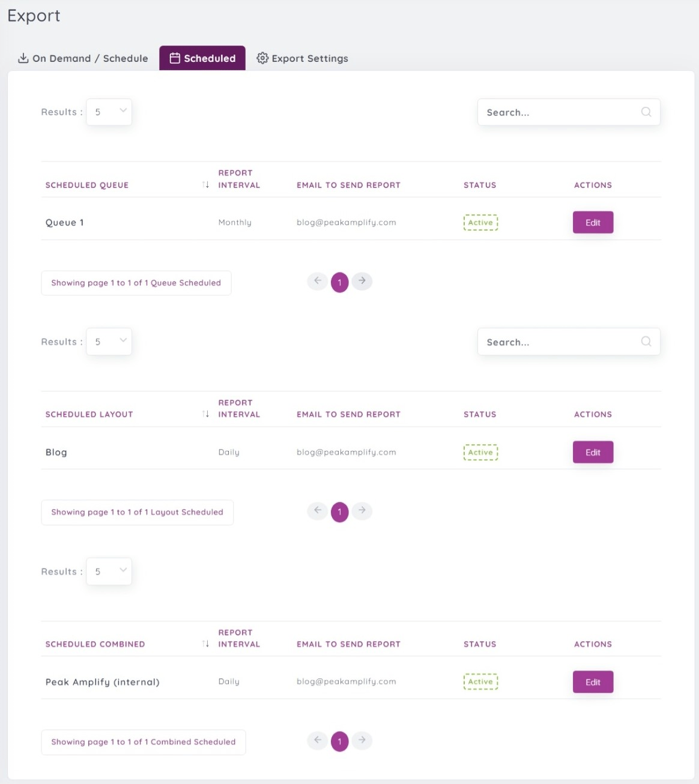Edit the Peak Amplify (internal) schedule

point(593,682)
